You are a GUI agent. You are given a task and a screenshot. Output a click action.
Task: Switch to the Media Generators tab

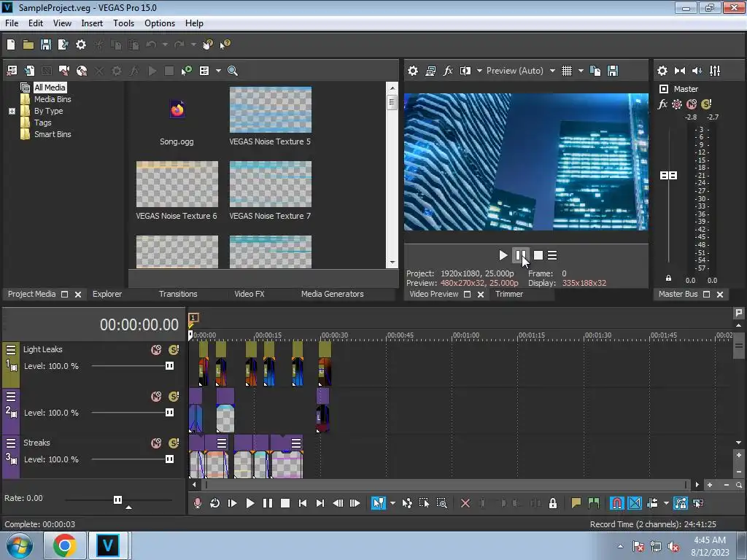tap(332, 294)
